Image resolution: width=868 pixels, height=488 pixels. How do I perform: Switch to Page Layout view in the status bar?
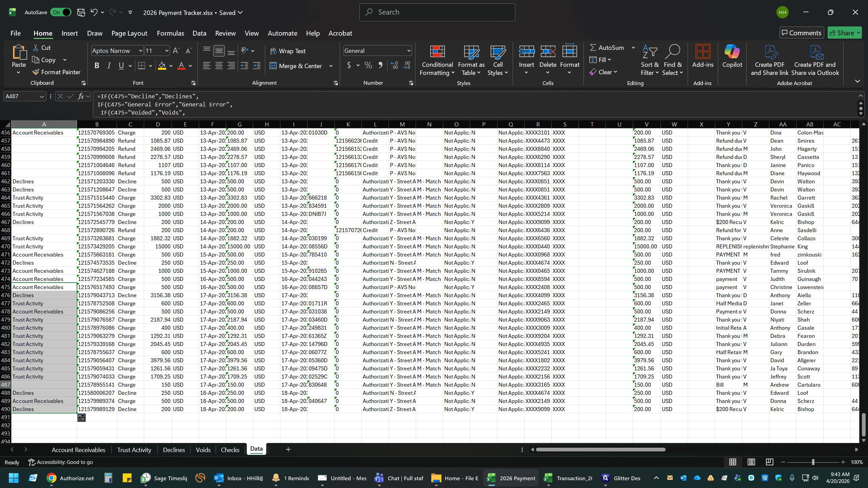pyautogui.click(x=751, y=462)
